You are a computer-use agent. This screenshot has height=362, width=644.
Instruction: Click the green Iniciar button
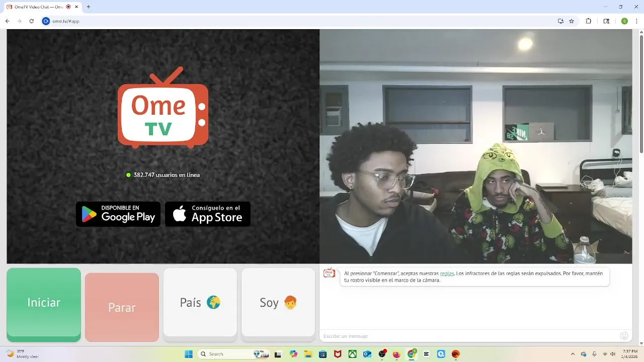click(x=44, y=304)
